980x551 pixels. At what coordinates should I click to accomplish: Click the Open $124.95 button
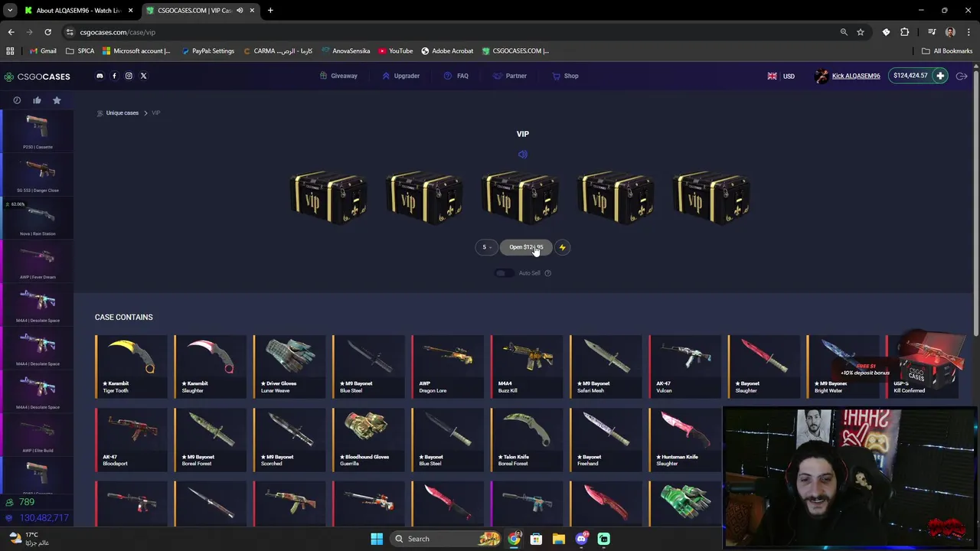(x=526, y=247)
